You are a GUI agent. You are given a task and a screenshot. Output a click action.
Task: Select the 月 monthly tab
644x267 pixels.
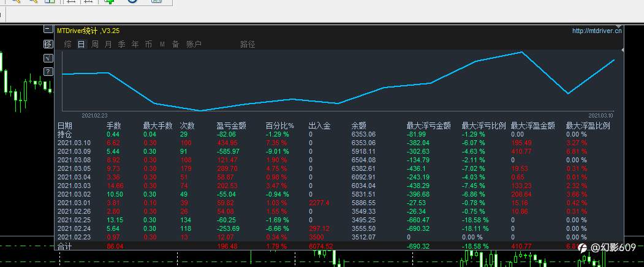point(108,44)
